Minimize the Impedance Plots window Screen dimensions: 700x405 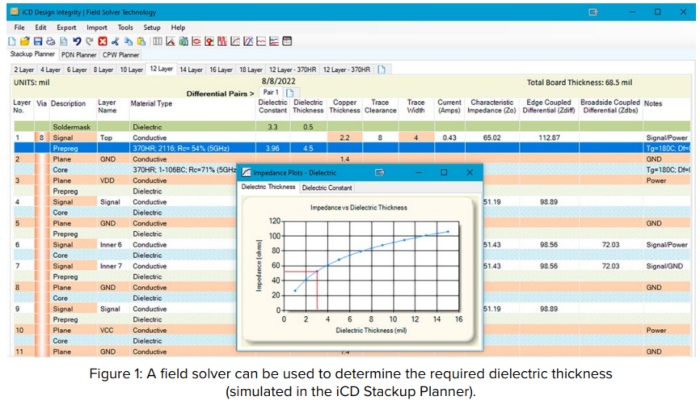pyautogui.click(x=418, y=172)
